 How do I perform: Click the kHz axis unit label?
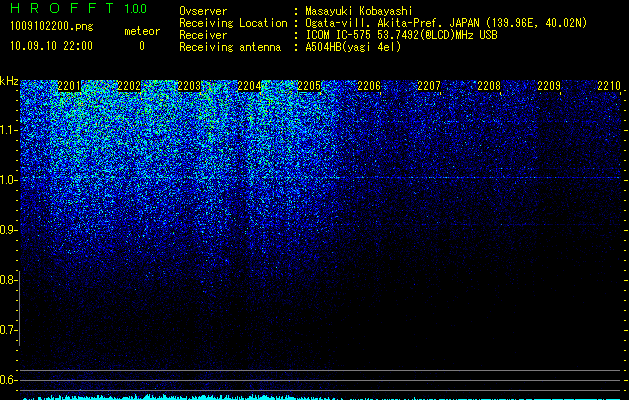[9, 81]
